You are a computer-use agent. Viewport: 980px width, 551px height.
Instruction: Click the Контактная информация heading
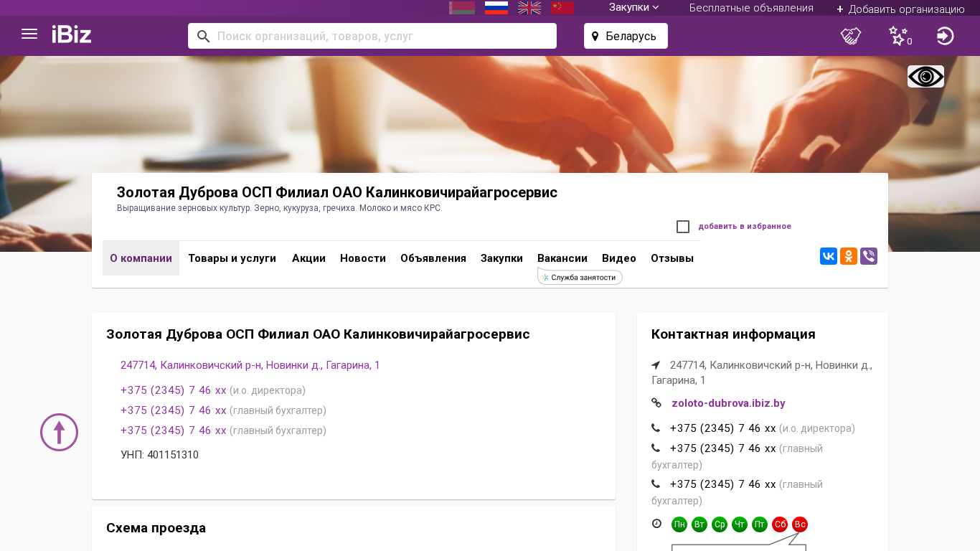pyautogui.click(x=733, y=334)
